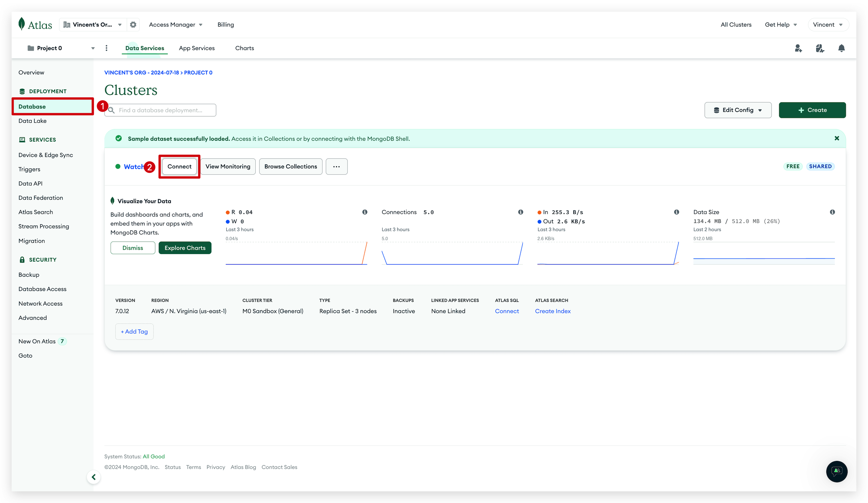Open the support chat bubble
The width and height of the screenshot is (868, 503).
(836, 471)
